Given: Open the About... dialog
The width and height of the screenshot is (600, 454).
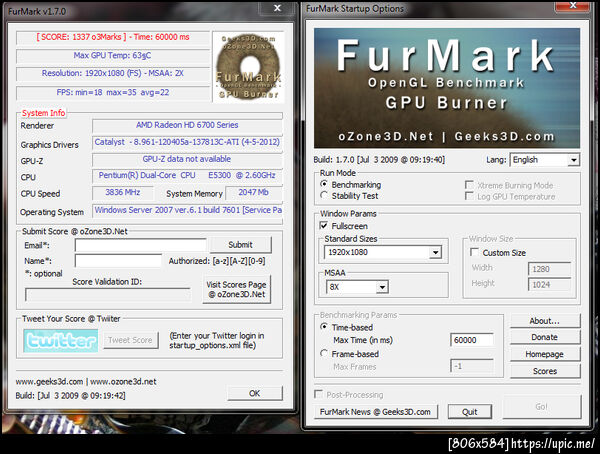Looking at the screenshot, I should 545,321.
